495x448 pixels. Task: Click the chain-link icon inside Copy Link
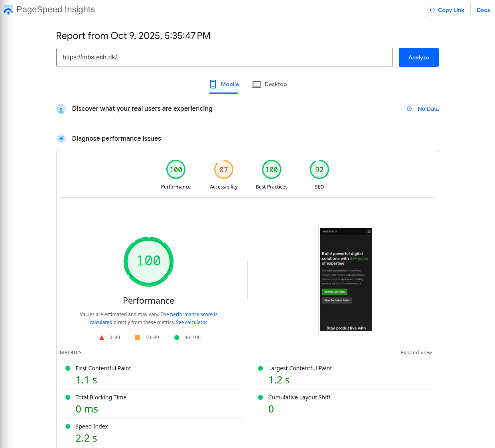pos(432,10)
